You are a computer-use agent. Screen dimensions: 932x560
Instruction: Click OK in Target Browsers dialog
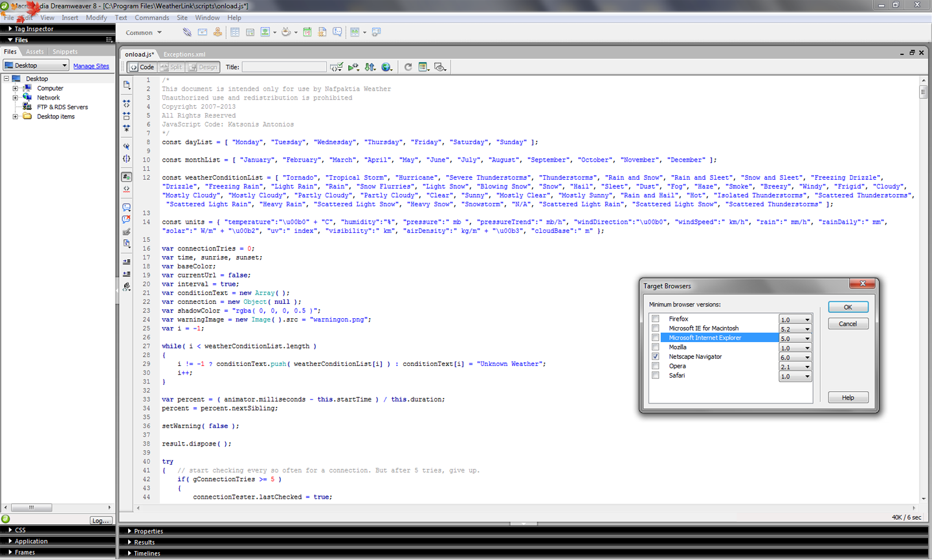848,307
